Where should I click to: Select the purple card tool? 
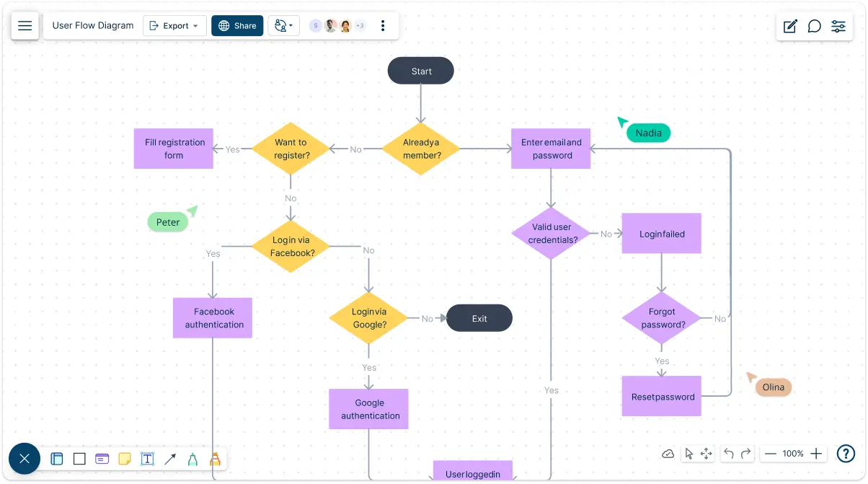coord(102,459)
